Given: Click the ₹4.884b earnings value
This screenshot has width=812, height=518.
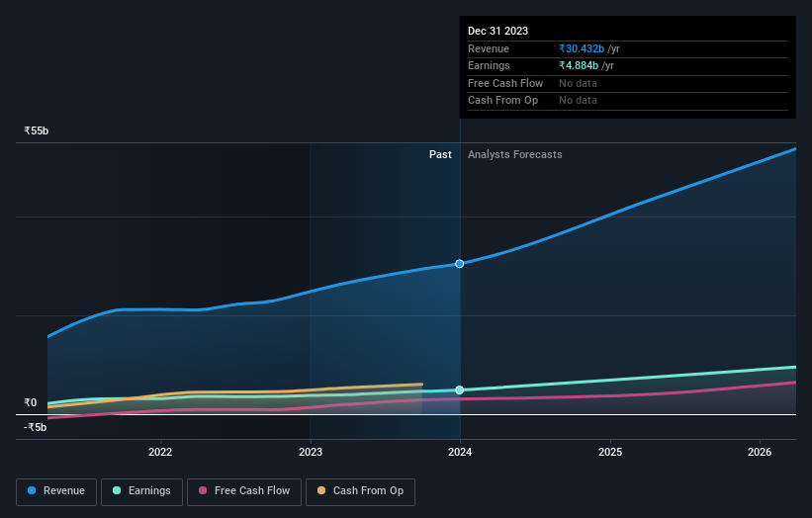Looking at the screenshot, I should coord(579,65).
